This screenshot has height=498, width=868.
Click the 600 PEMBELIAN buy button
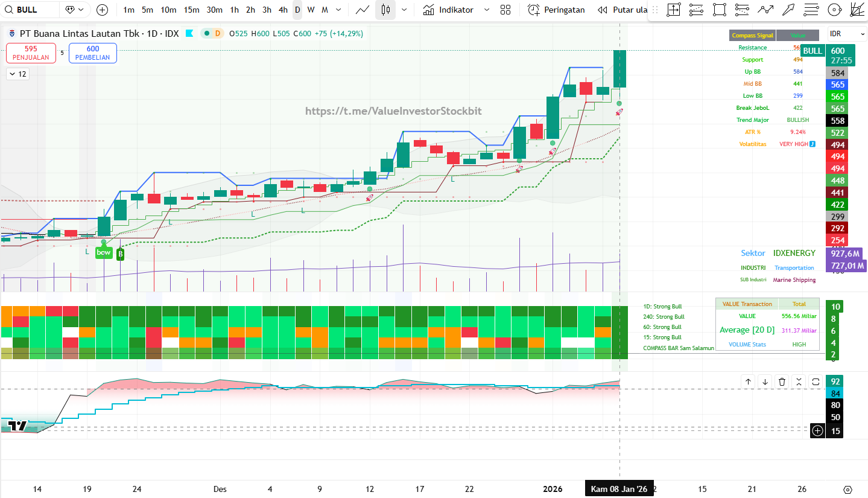pyautogui.click(x=93, y=53)
